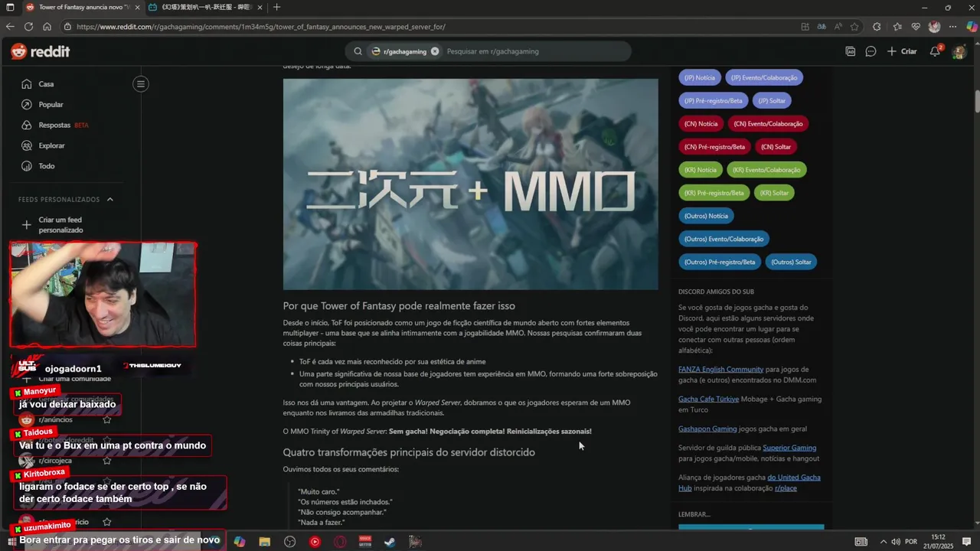Click the Reddit search magnifier icon
This screenshot has width=980, height=551.
(x=358, y=51)
